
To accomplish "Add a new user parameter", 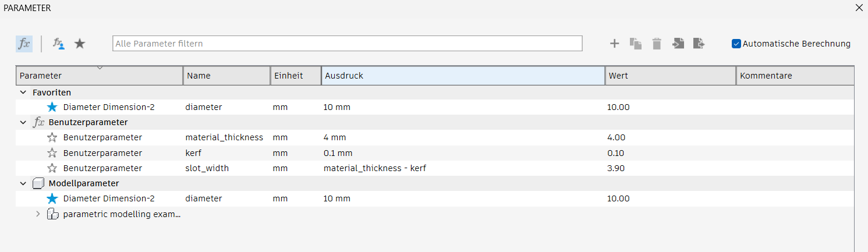I will coord(614,44).
